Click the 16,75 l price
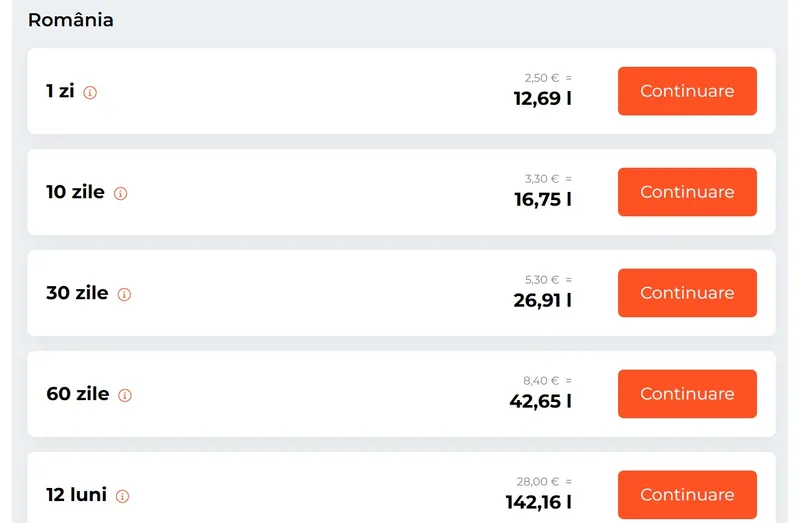 tap(543, 200)
